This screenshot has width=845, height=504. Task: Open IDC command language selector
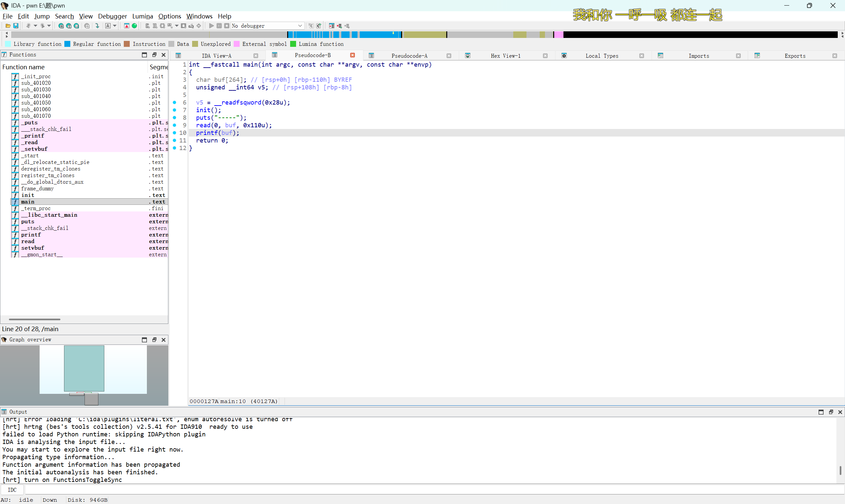tap(12, 490)
